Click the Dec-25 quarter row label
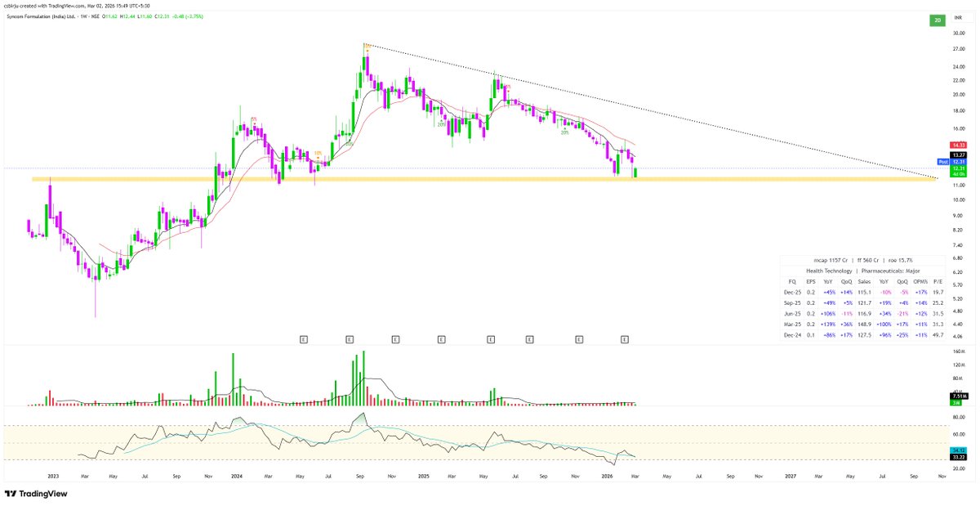980x506 pixels. click(x=792, y=293)
